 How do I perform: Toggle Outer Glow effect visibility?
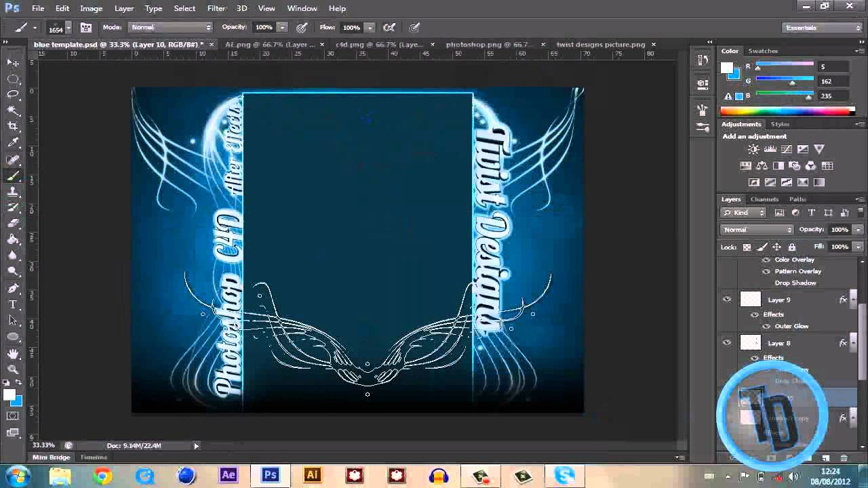click(x=766, y=326)
